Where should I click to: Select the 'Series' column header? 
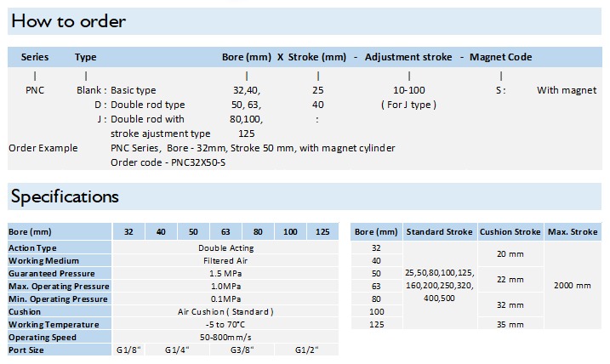tap(35, 57)
